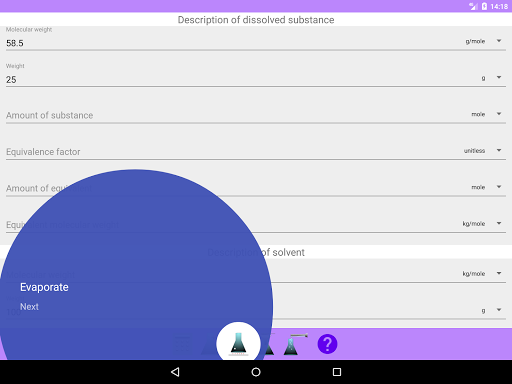This screenshot has width=512, height=384.
Task: Expand kg/mole dropdown for Equivalent molecular weight
Action: tap(482, 223)
